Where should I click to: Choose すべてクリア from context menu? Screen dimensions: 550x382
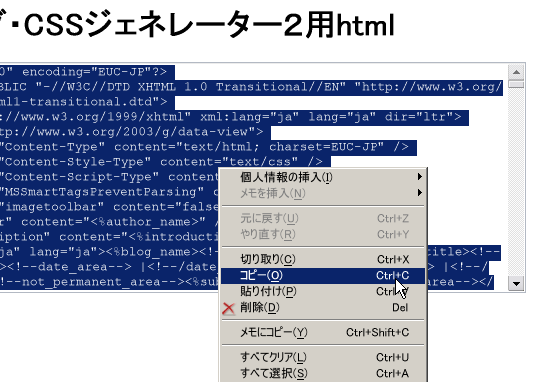pyautogui.click(x=322, y=357)
